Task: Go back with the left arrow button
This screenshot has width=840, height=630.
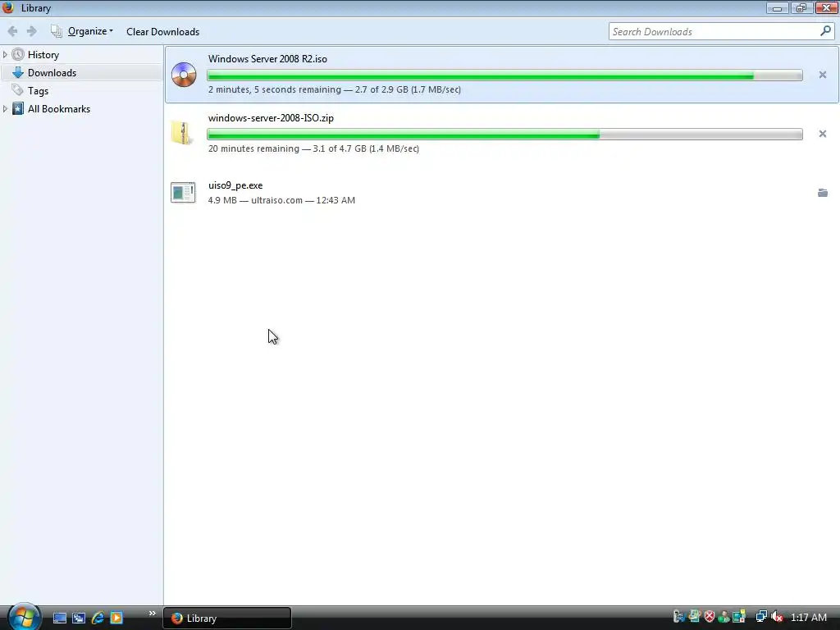Action: coord(12,32)
